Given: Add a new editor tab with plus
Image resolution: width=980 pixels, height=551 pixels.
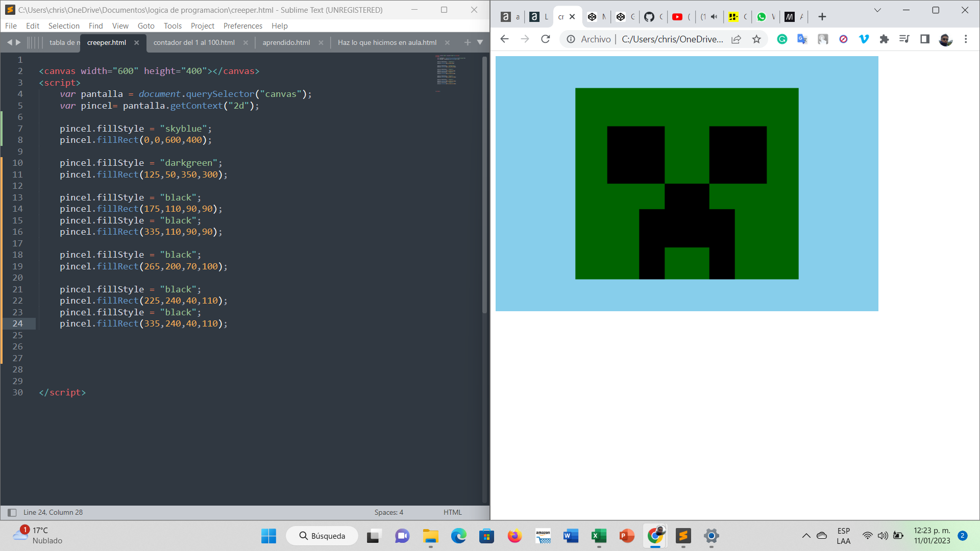Looking at the screenshot, I should pyautogui.click(x=468, y=43).
